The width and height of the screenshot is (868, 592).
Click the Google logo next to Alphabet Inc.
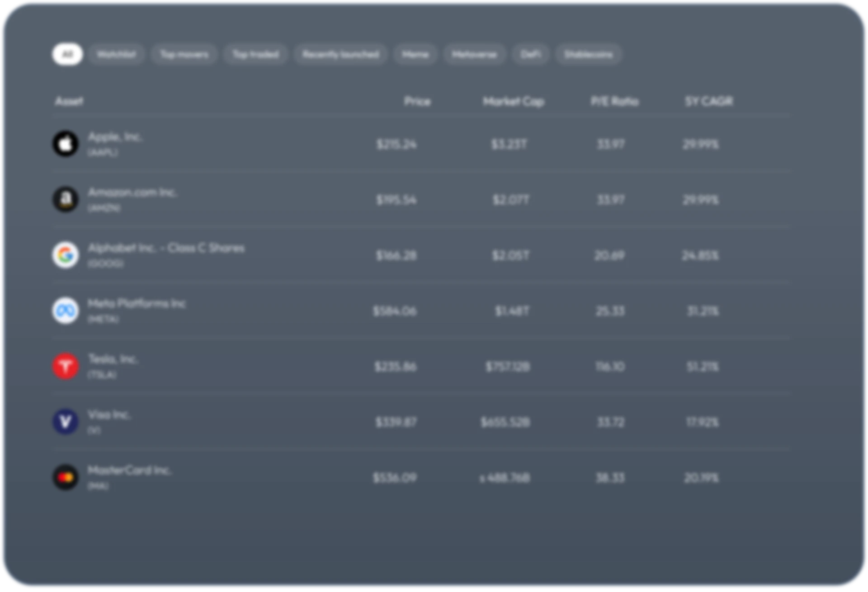coord(66,255)
